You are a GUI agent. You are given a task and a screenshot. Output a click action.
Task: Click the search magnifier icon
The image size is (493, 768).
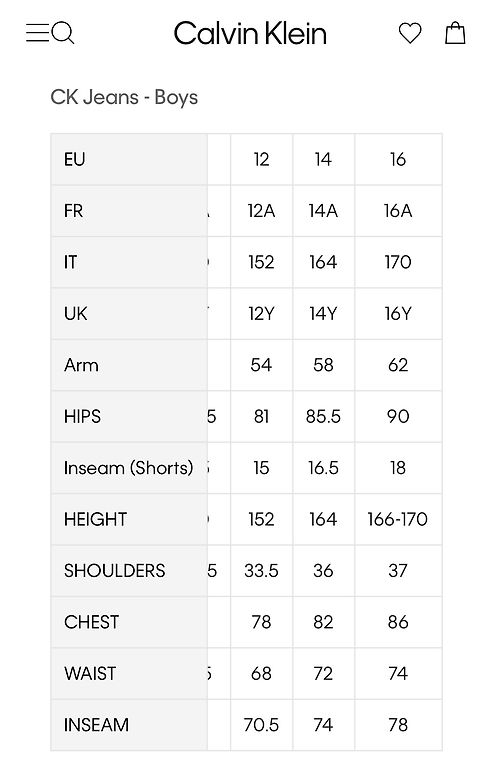click(x=63, y=33)
